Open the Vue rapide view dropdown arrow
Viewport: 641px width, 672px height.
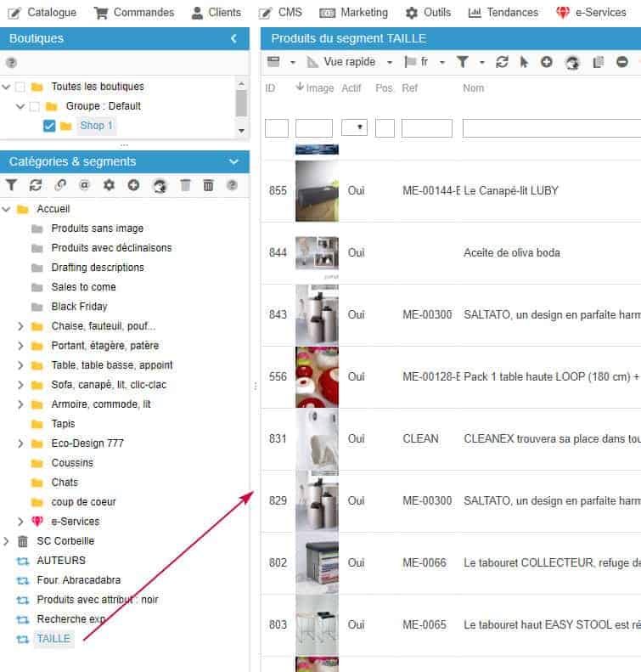(390, 63)
